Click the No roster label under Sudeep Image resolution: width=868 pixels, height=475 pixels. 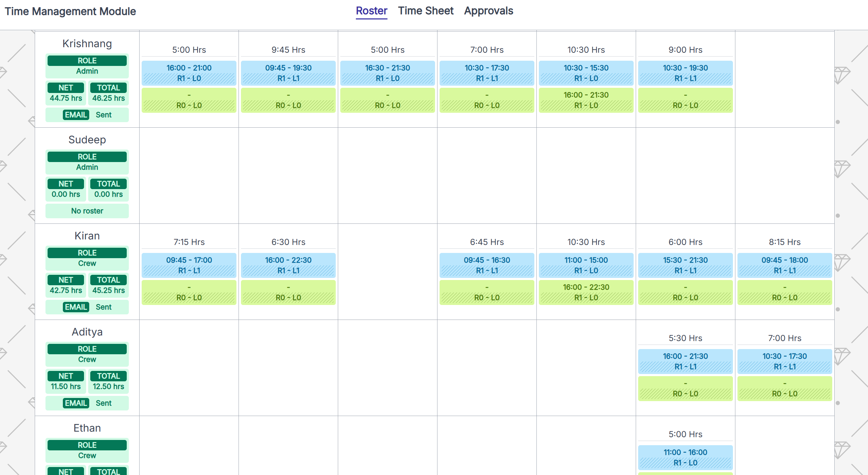[x=87, y=211]
